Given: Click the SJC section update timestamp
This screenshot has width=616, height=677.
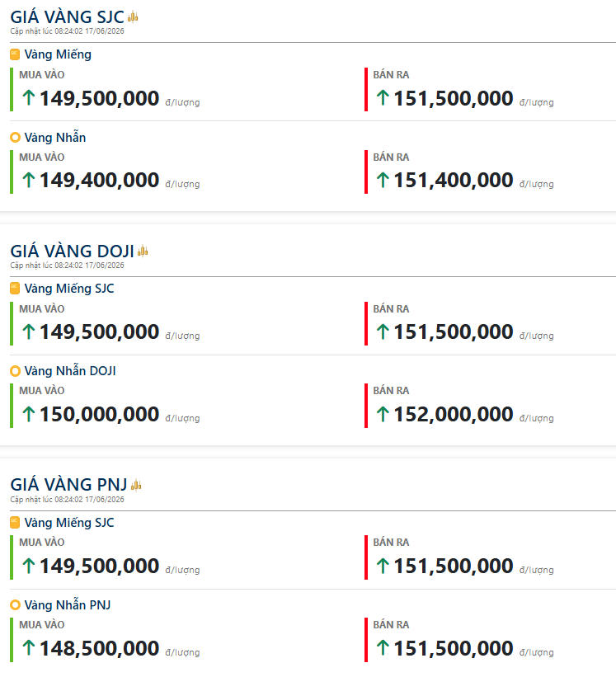Looking at the screenshot, I should click(67, 31).
